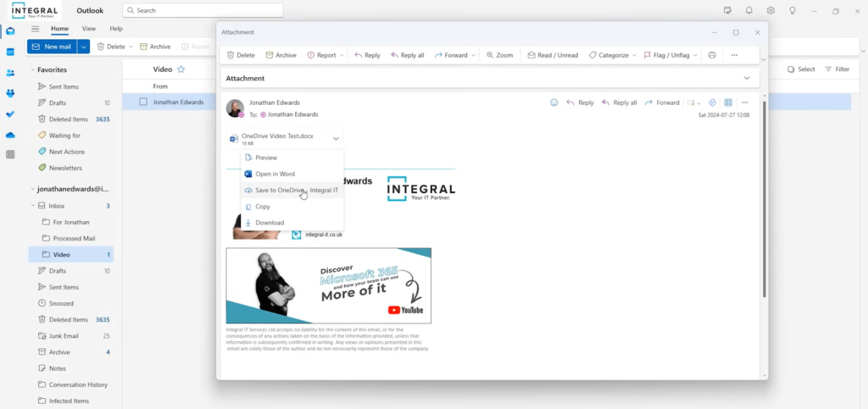Click the New mail button
This screenshot has height=409, width=868.
coord(52,47)
